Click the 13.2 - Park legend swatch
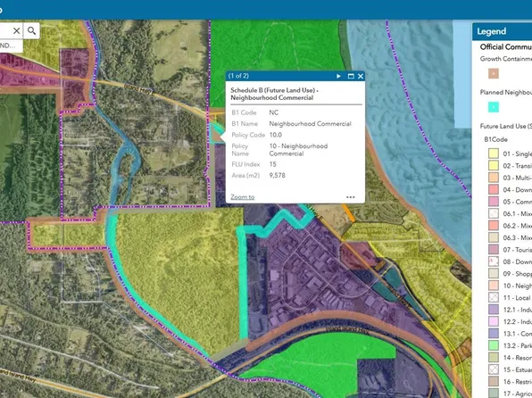 click(494, 345)
